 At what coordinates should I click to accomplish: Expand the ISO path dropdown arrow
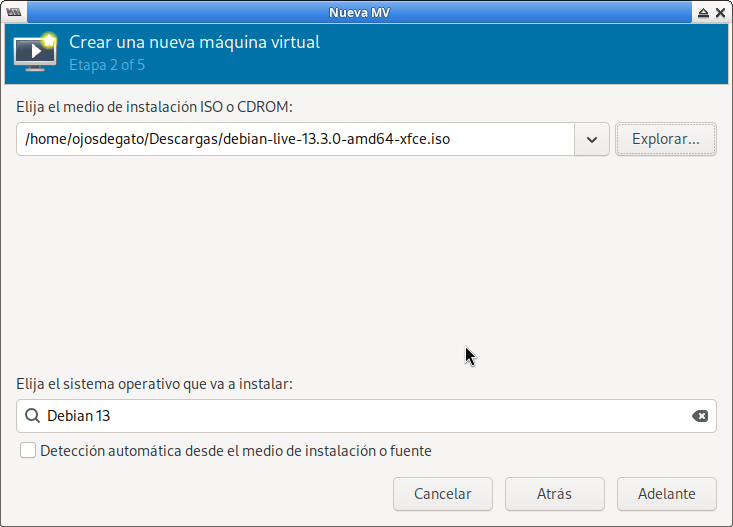pyautogui.click(x=592, y=140)
